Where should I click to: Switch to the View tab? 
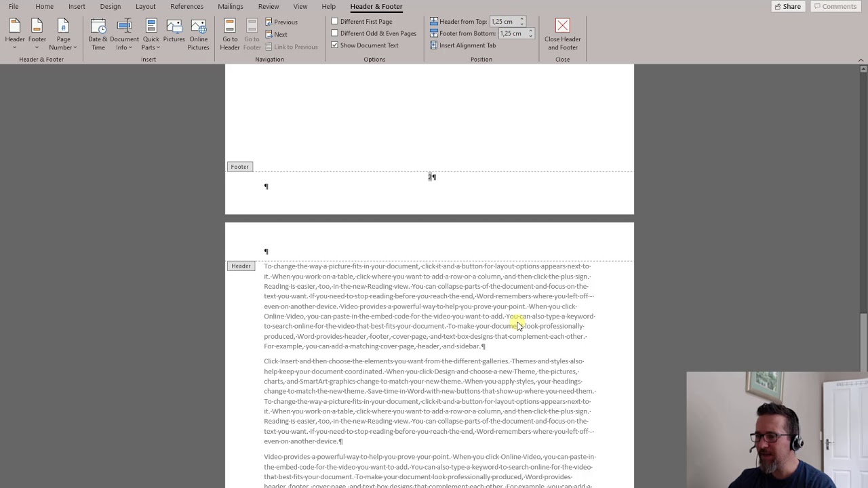tap(300, 6)
